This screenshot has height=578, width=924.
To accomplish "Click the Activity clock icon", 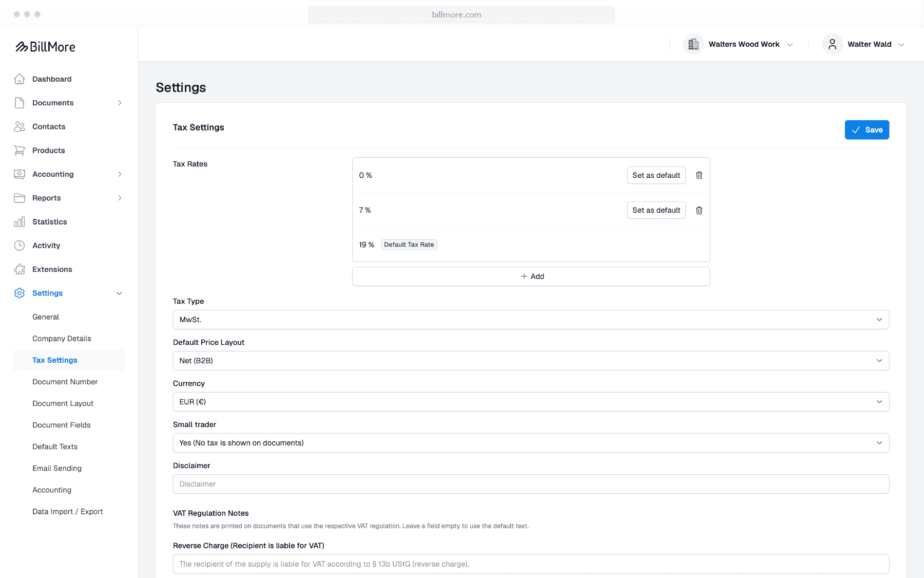I will [x=20, y=246].
